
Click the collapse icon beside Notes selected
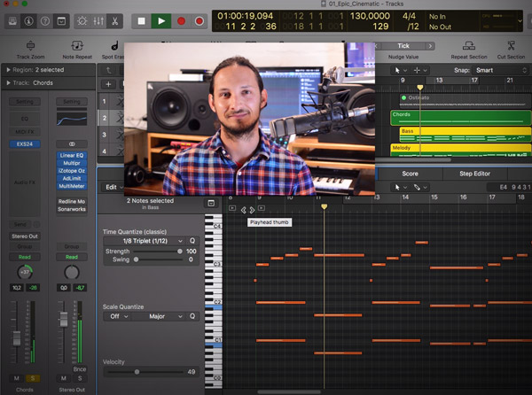click(211, 204)
